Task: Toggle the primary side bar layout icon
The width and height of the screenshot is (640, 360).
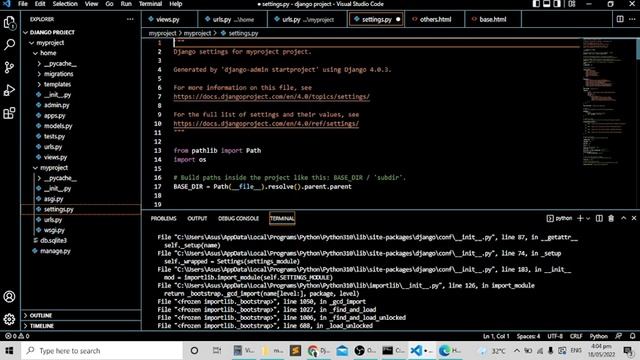Action: 536,4
